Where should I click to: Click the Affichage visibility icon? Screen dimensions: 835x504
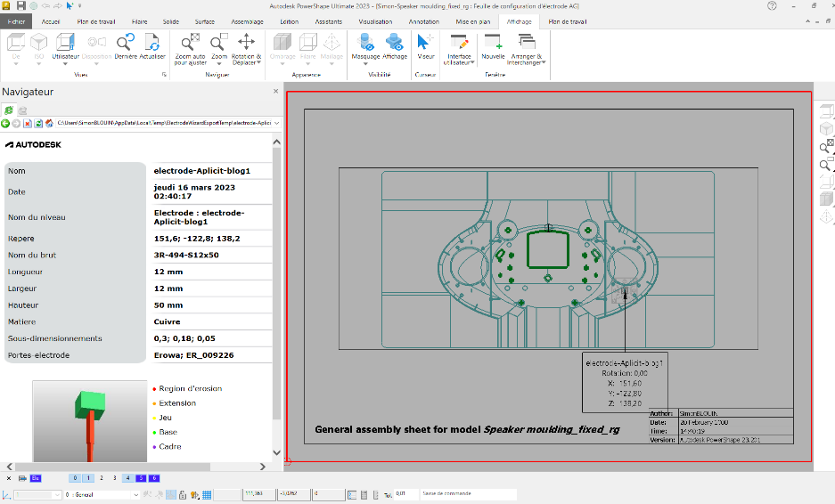(x=395, y=42)
